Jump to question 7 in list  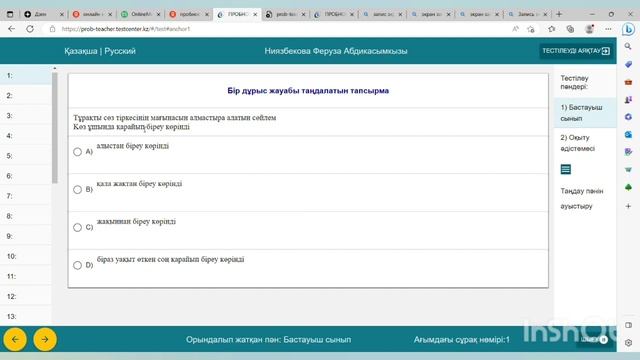(x=26, y=196)
